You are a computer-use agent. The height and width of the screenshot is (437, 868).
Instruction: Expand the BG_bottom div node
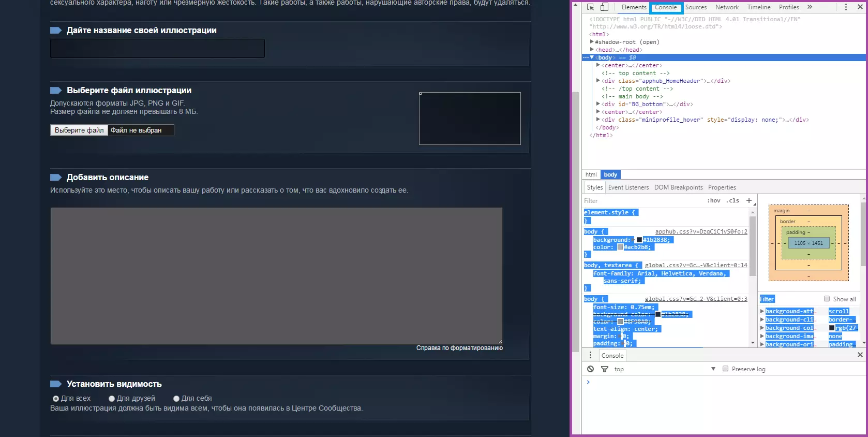click(x=598, y=104)
